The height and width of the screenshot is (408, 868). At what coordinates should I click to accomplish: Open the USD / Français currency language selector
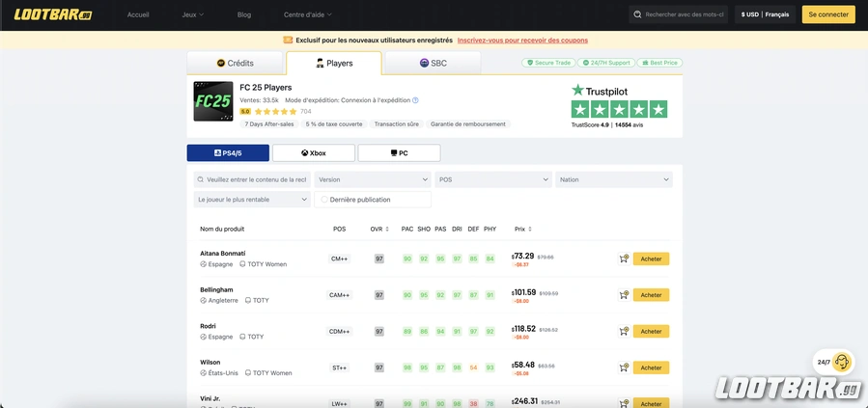(x=765, y=14)
